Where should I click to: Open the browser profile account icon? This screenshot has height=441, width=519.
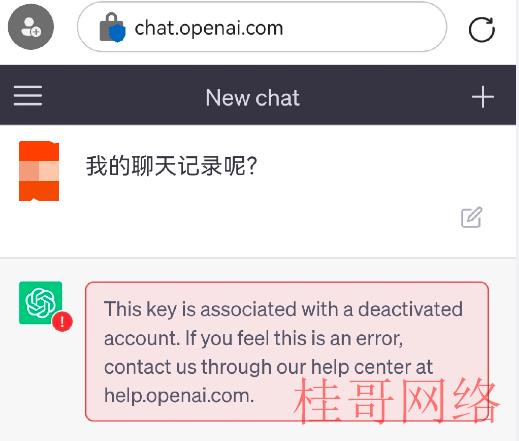click(31, 27)
